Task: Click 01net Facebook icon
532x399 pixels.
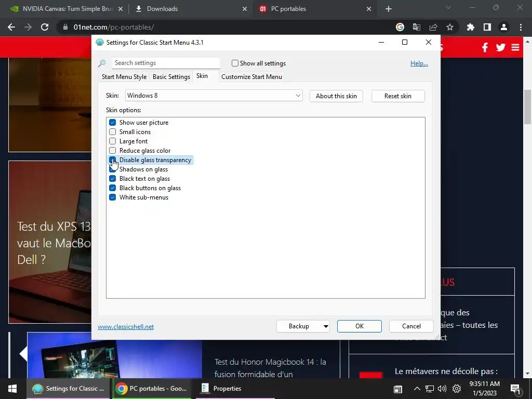Action: pyautogui.click(x=485, y=47)
